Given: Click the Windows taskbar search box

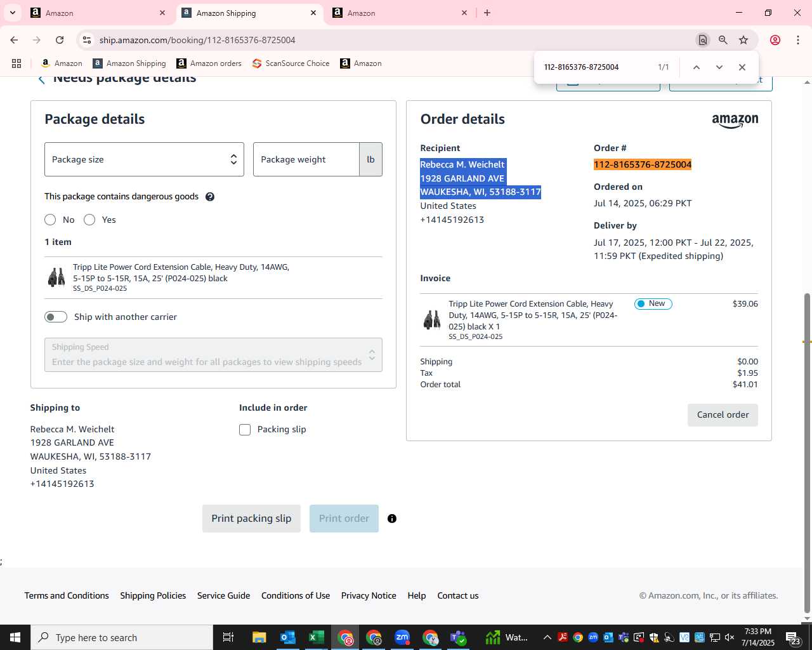Looking at the screenshot, I should [122, 637].
